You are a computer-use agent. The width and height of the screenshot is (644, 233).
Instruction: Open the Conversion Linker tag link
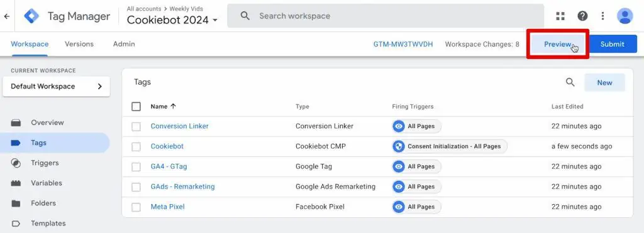[179, 126]
